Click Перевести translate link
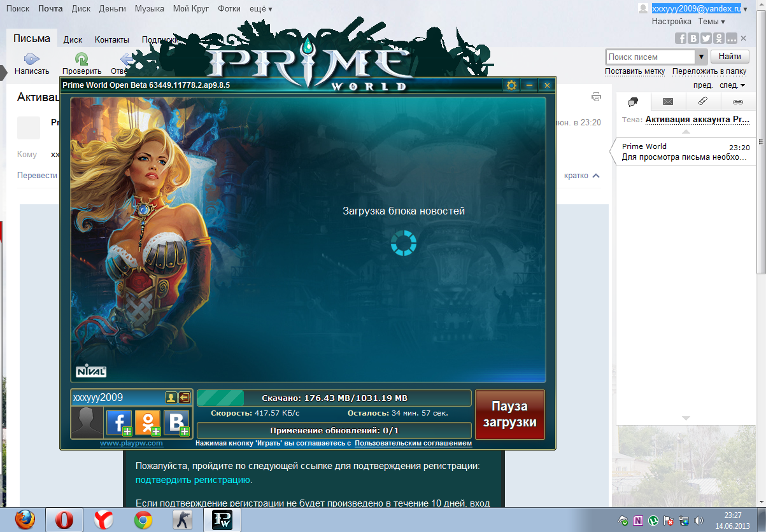 click(x=37, y=175)
